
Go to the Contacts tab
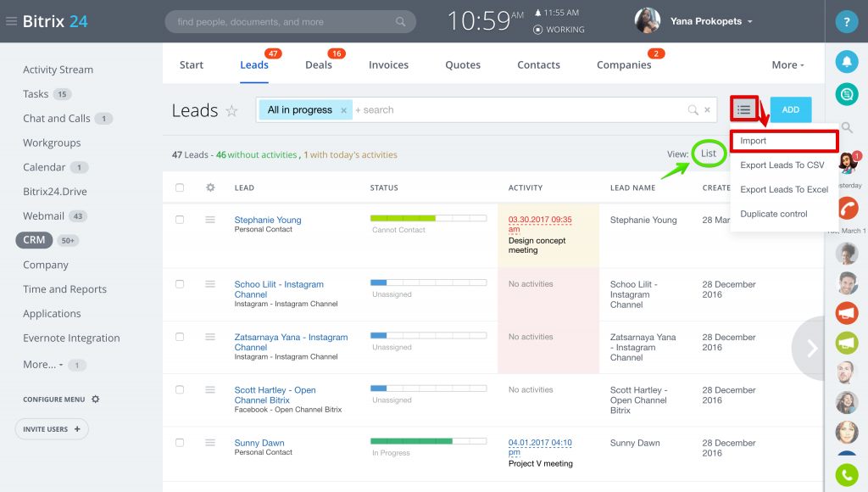click(x=538, y=64)
